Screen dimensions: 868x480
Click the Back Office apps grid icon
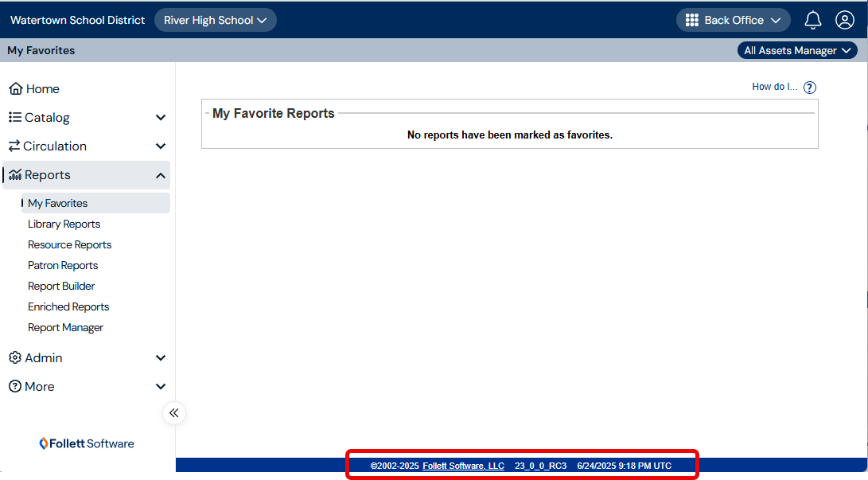691,19
